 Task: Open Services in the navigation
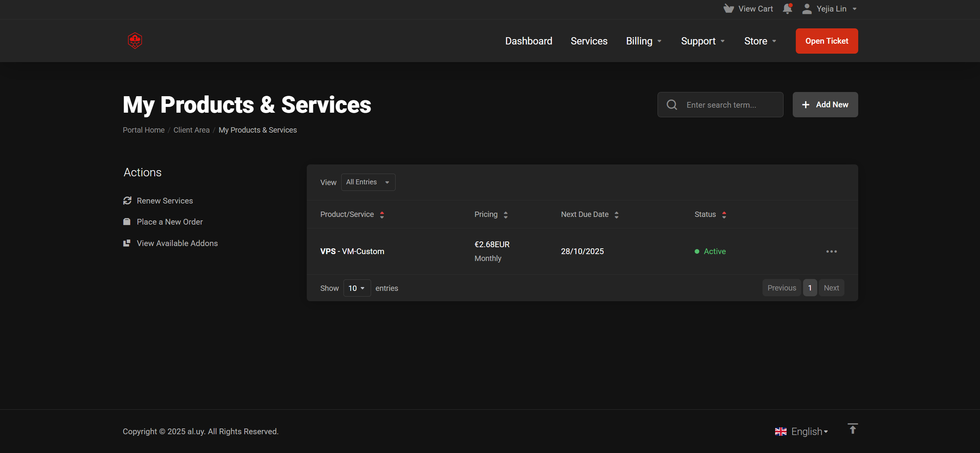coord(589,41)
